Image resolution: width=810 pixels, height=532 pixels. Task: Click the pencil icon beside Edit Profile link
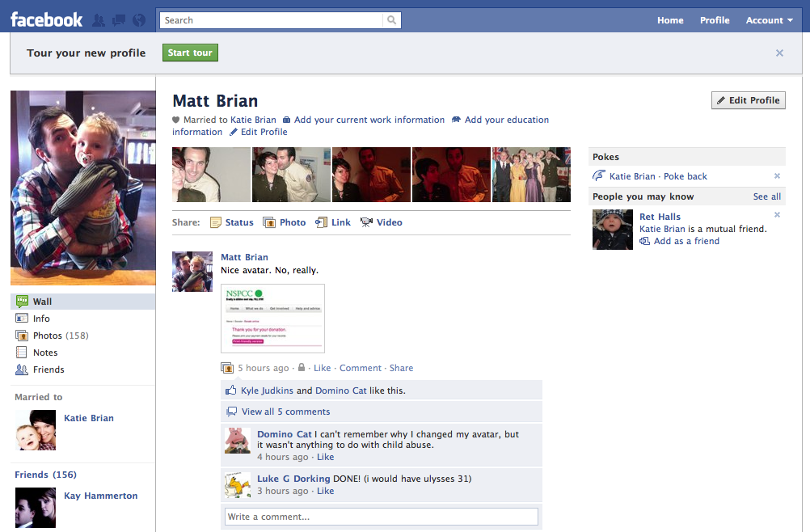coord(234,133)
